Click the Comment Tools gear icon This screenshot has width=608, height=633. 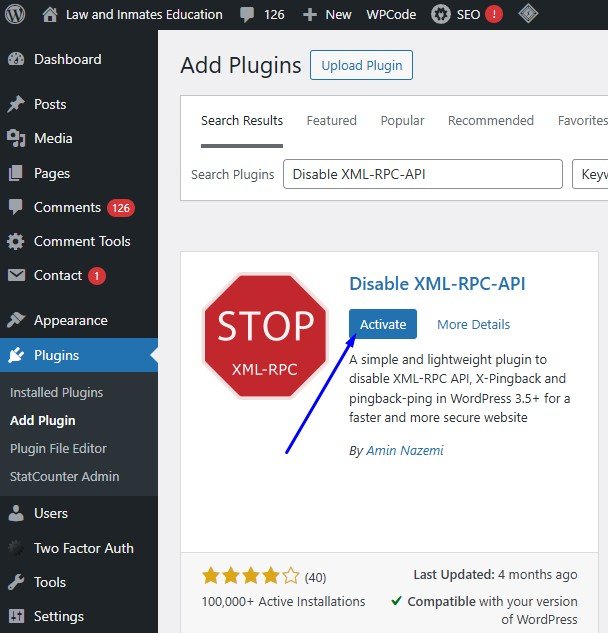coord(16,241)
